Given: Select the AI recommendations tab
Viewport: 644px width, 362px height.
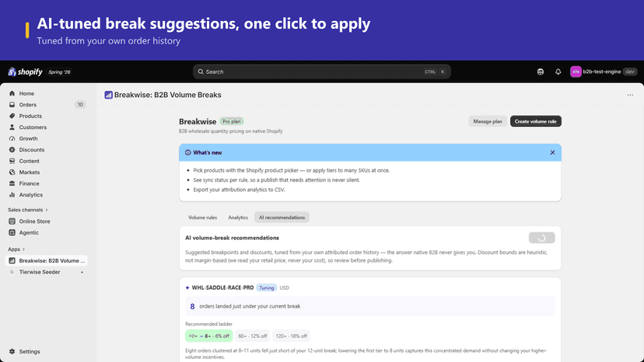Looking at the screenshot, I should pyautogui.click(x=282, y=218).
